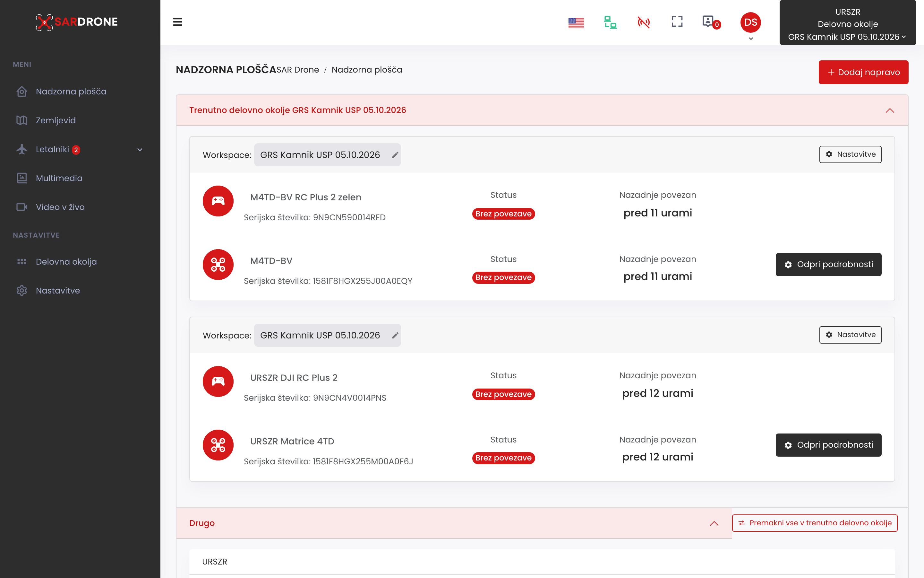Toggle the hamburger sidebar menu
The width and height of the screenshot is (924, 578).
click(x=177, y=22)
